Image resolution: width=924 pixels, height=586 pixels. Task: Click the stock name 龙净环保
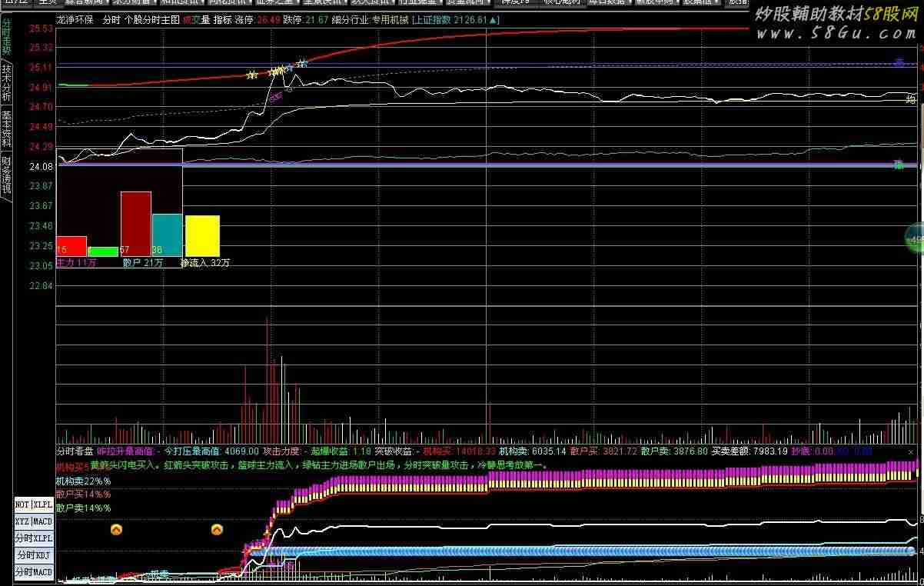point(75,19)
